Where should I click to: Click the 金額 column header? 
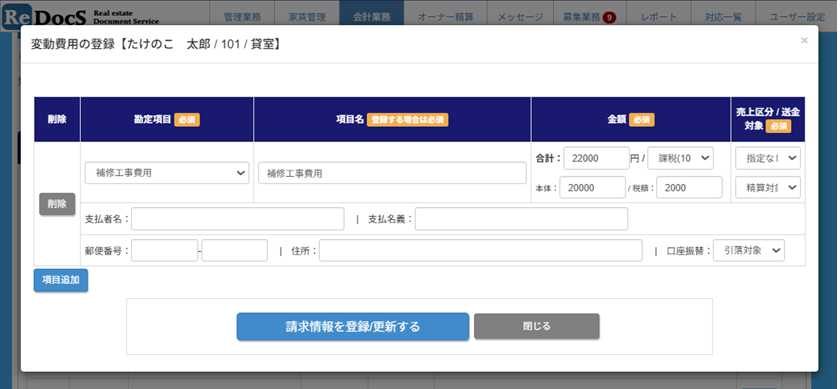(631, 119)
